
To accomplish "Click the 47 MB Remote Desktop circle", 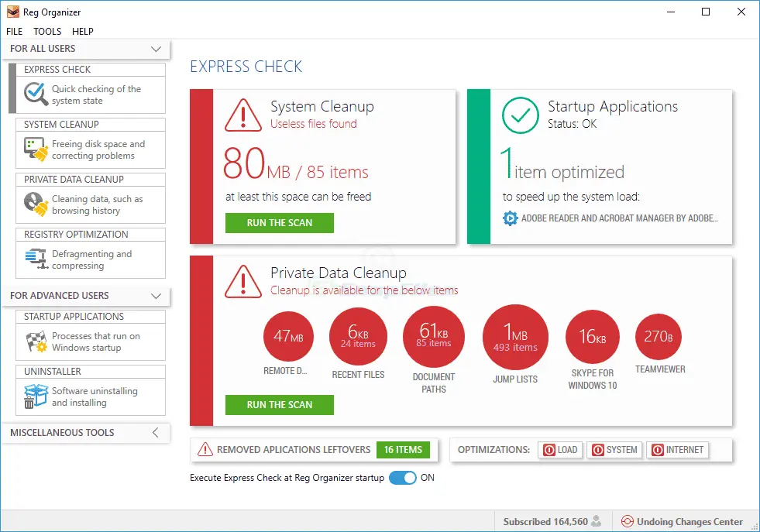I will pos(288,336).
